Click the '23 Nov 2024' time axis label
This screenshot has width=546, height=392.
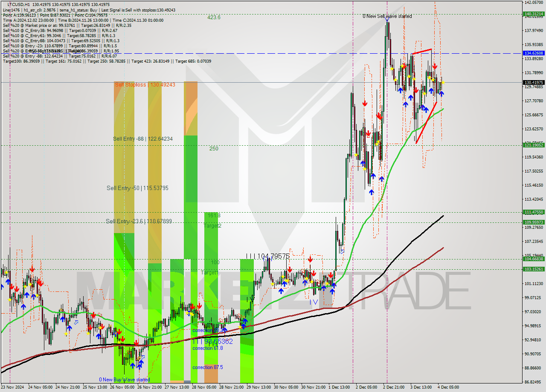(12, 387)
